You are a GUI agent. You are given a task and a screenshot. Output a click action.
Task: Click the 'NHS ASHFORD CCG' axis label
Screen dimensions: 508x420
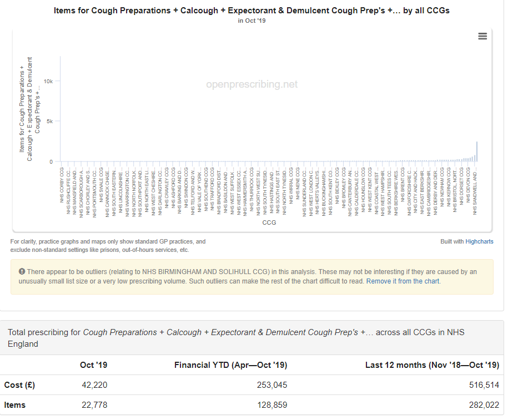(x=173, y=188)
